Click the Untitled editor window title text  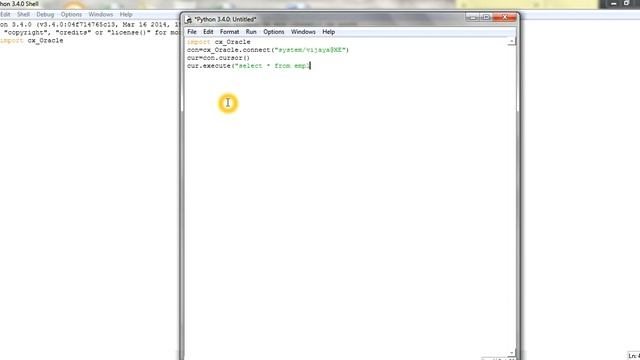(225, 19)
